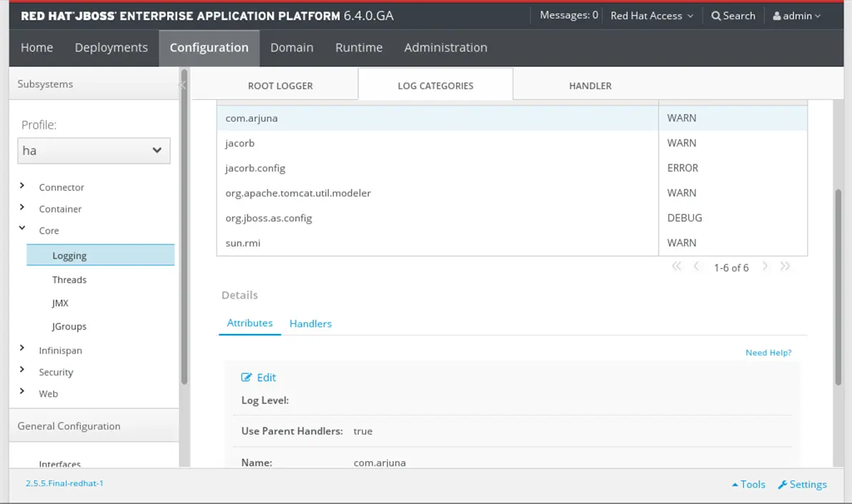Select the jacorb.config log category
The height and width of the screenshot is (504, 852).
coord(512,168)
